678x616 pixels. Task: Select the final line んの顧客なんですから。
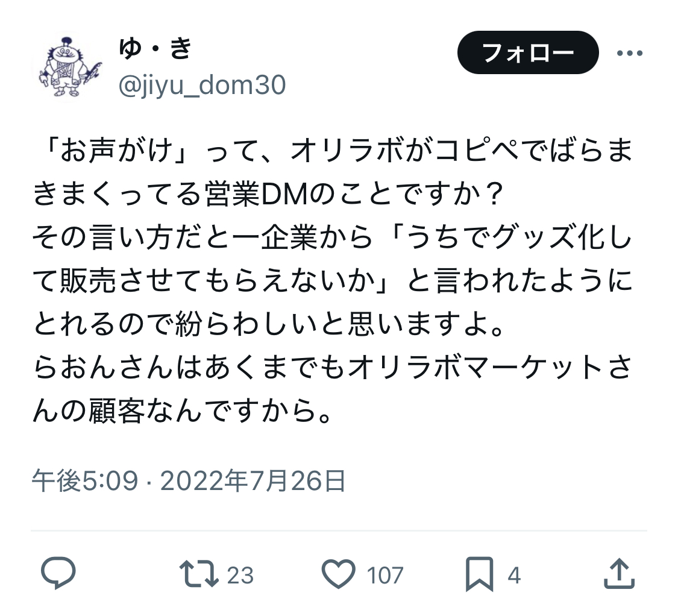pyautogui.click(x=183, y=410)
